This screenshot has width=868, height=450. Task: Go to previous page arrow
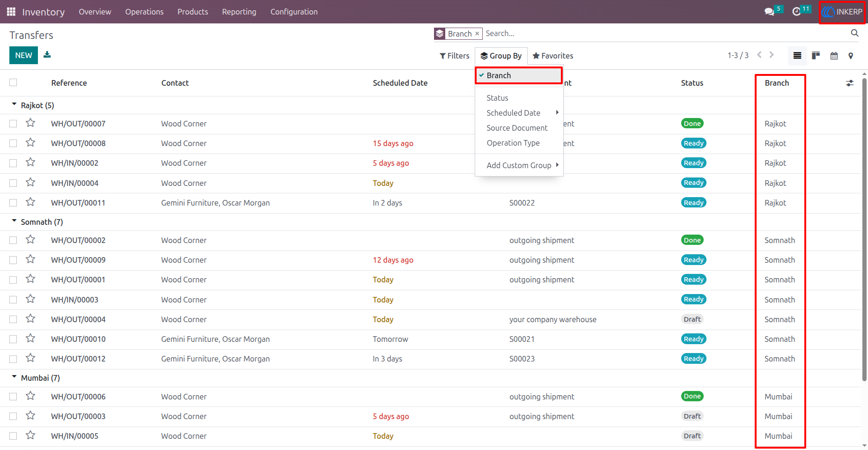pyautogui.click(x=759, y=55)
